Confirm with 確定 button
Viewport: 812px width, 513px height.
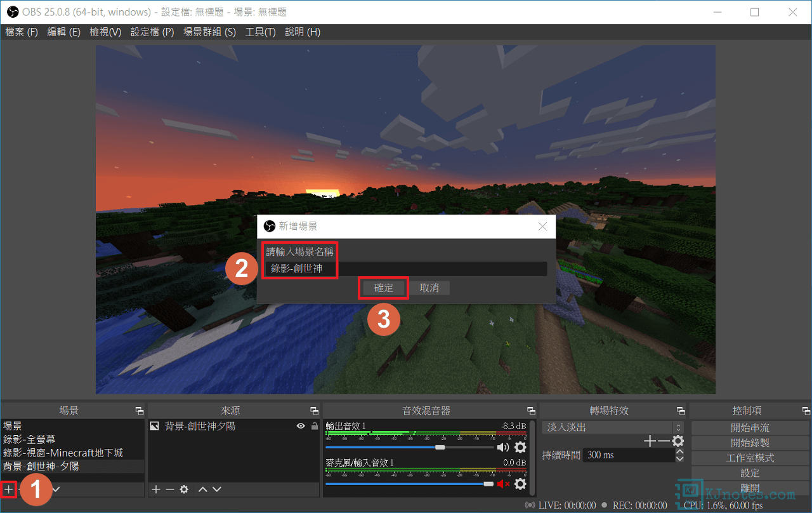point(384,288)
